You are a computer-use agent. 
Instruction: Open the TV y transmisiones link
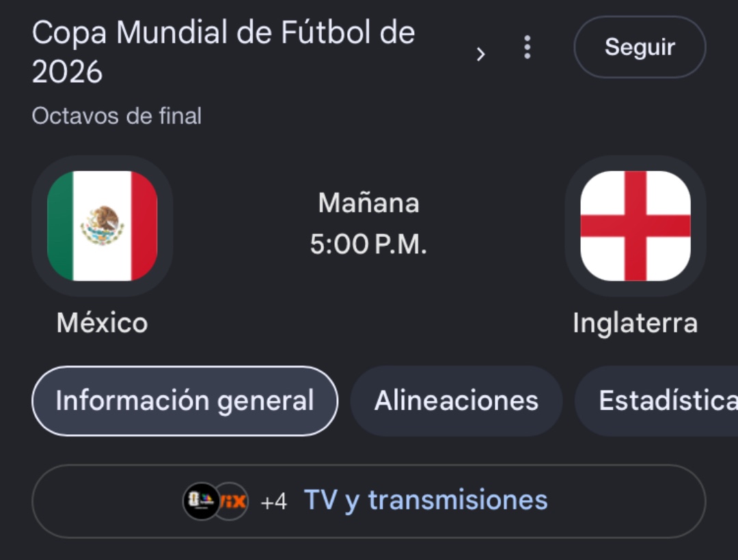point(426,500)
